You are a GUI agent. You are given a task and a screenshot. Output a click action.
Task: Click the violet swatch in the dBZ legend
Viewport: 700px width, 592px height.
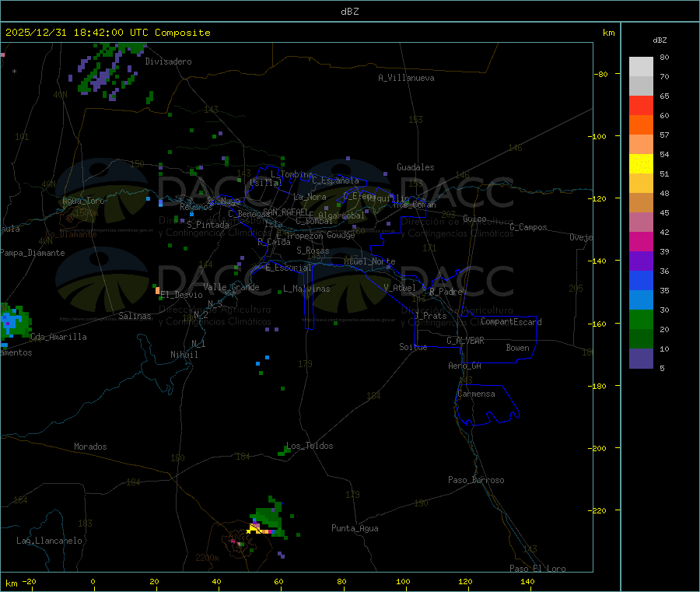[x=641, y=261]
